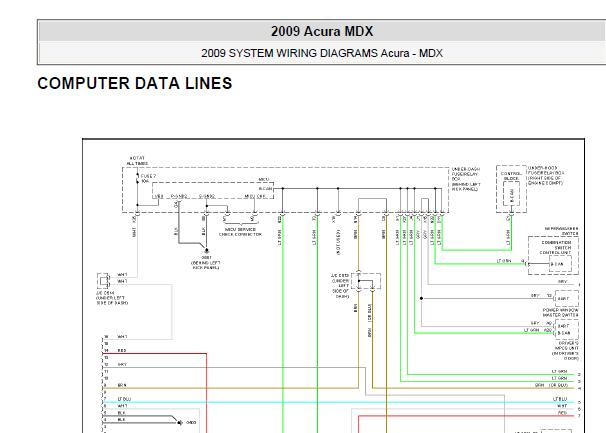Click the 'BRN (OR BLU)' label at right edge
Screen dimensions: 606x433
pos(552,385)
